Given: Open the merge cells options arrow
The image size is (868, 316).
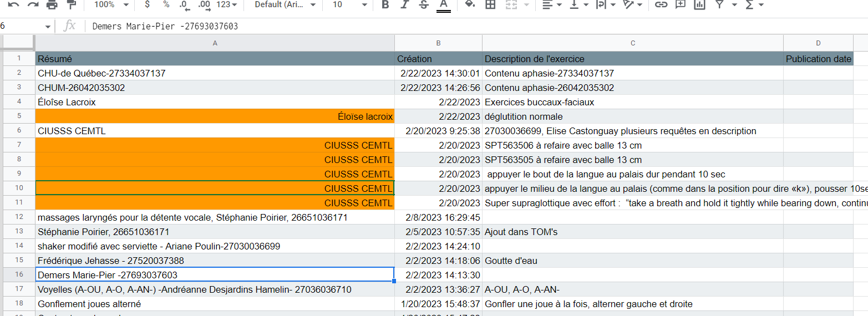Looking at the screenshot, I should point(526,4).
